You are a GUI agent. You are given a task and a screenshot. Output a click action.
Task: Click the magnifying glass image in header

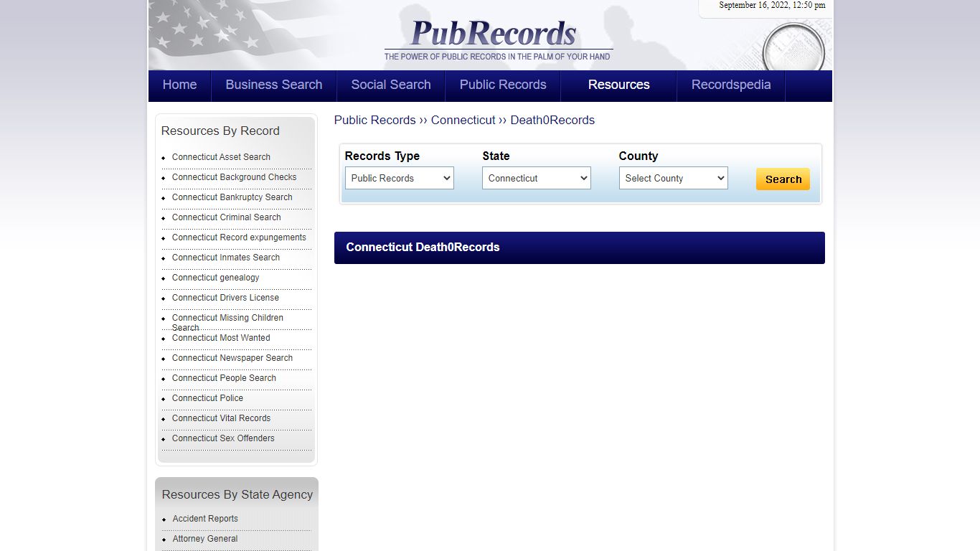(x=793, y=47)
